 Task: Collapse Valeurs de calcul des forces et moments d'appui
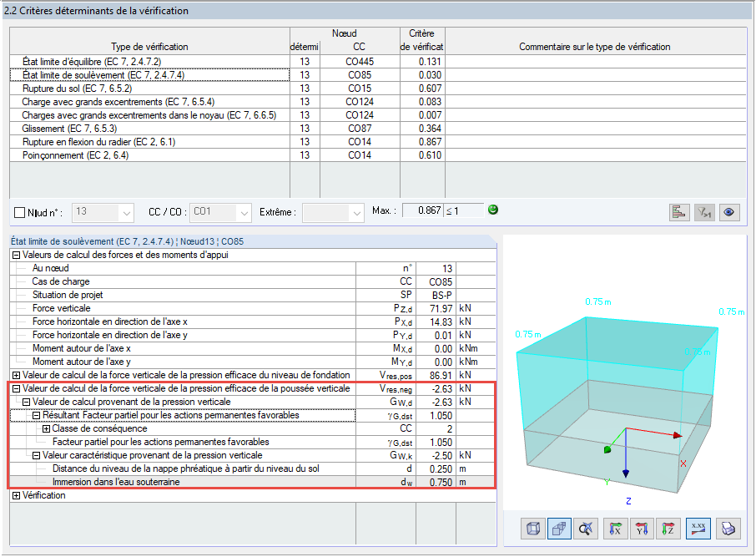click(16, 256)
